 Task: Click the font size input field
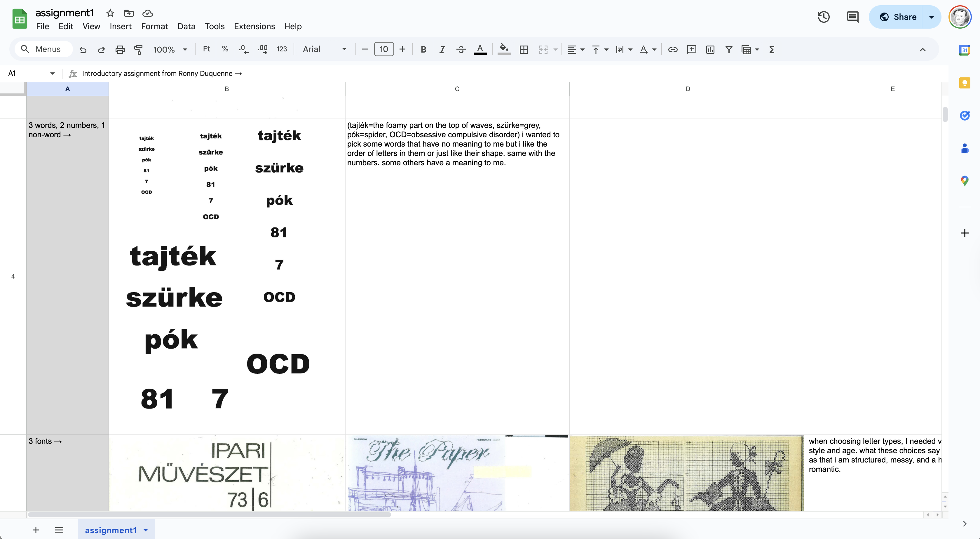[x=383, y=49]
